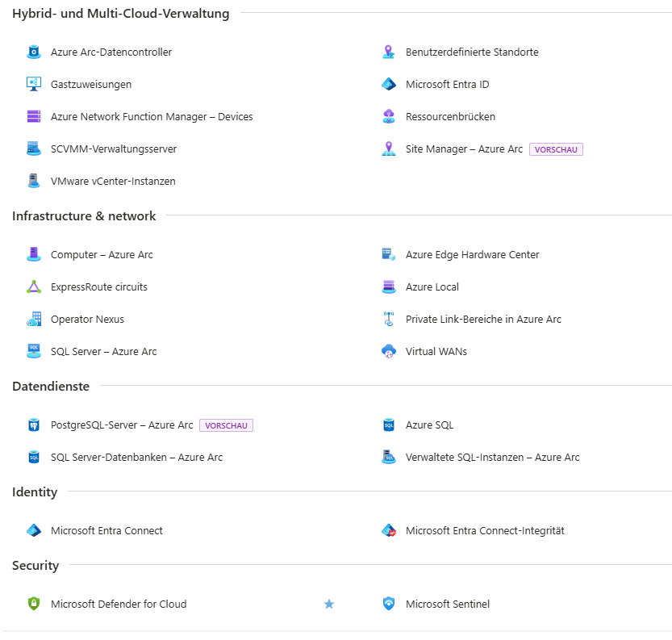Viewport: 672px width, 640px height.
Task: Click the Azure SQL icon
Action: (389, 425)
